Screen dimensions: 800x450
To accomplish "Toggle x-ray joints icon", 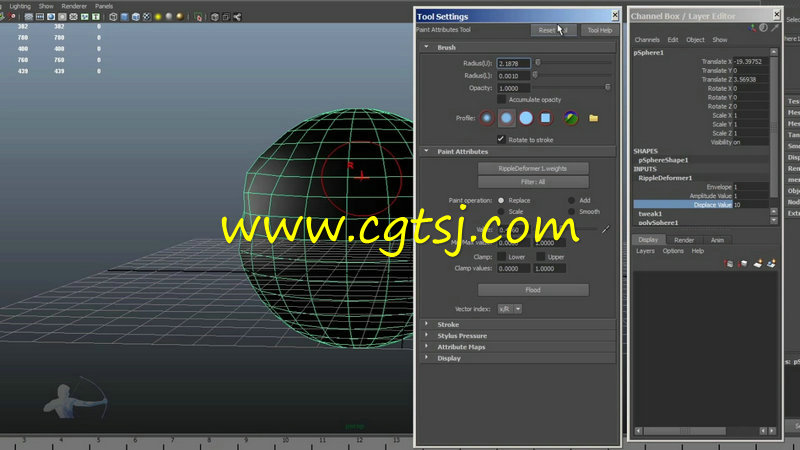I will [x=237, y=17].
